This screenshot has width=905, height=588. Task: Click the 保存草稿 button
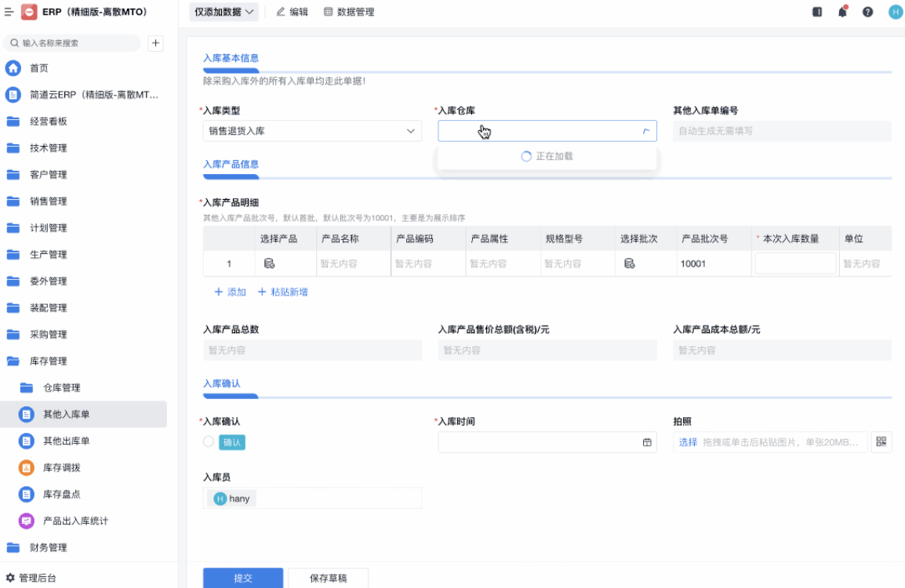[328, 578]
